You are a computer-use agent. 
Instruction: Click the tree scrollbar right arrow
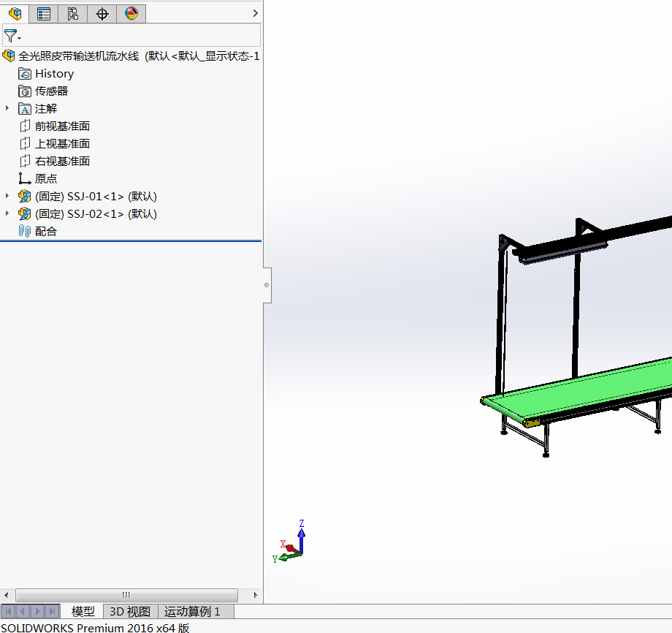[x=256, y=595]
